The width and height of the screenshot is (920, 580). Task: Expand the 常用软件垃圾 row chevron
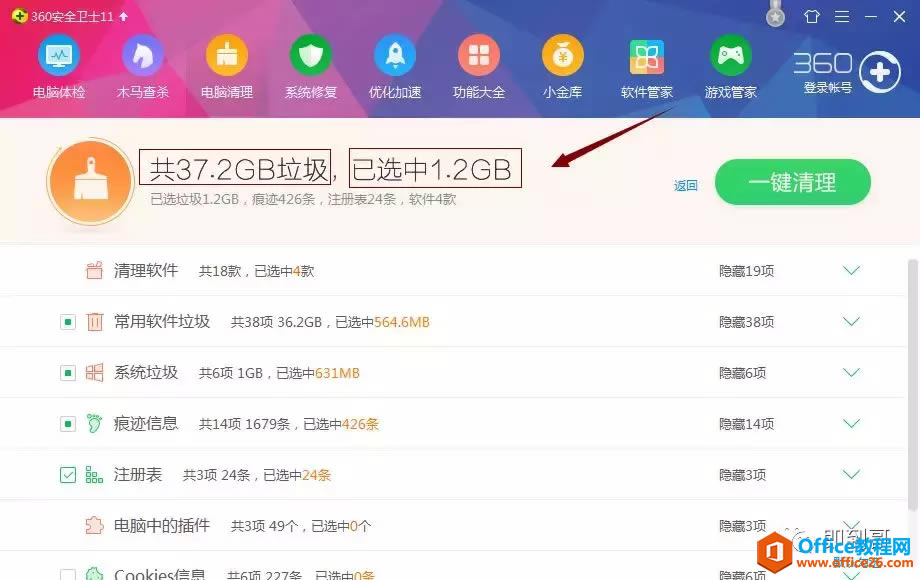tap(851, 321)
